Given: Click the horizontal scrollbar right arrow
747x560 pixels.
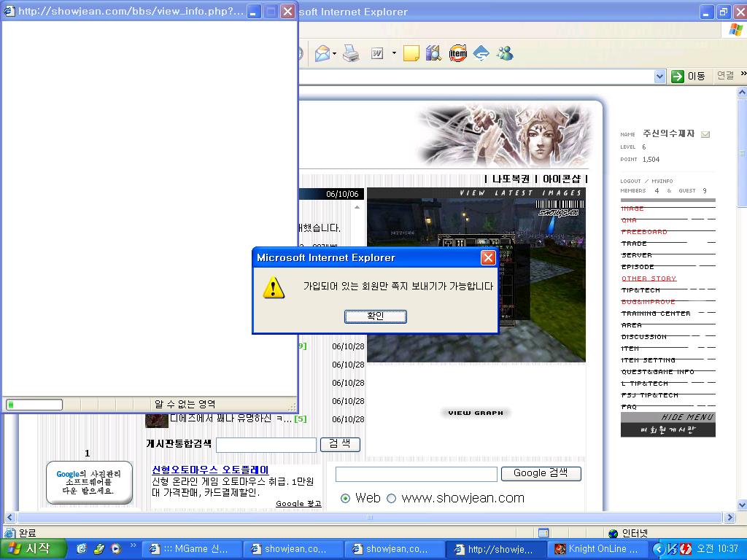Looking at the screenshot, I should (x=729, y=517).
